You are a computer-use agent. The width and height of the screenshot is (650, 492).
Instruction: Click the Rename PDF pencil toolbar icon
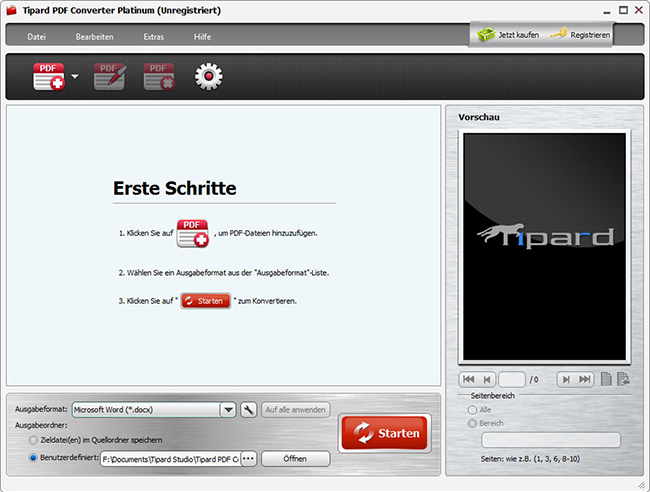coord(110,76)
